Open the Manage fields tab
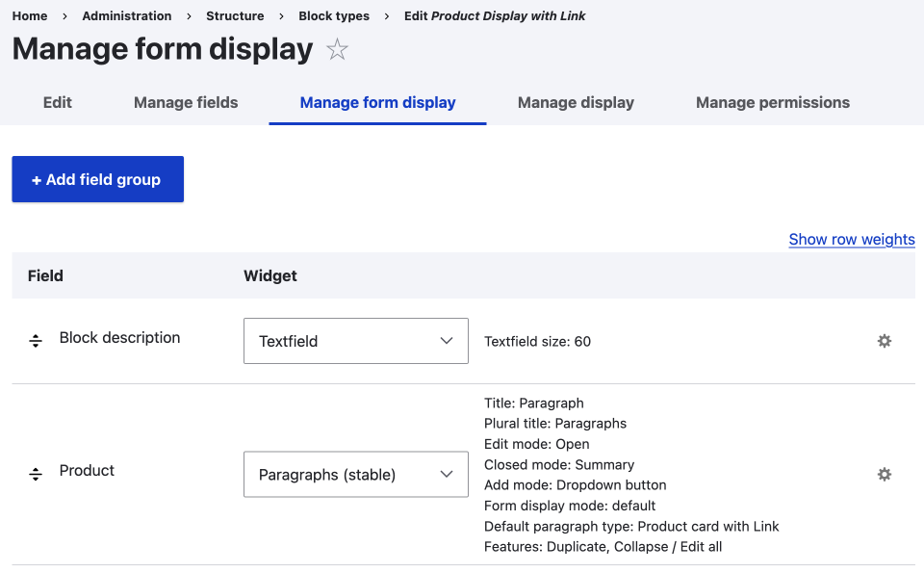Screen dimensions: 924x573 click(186, 102)
